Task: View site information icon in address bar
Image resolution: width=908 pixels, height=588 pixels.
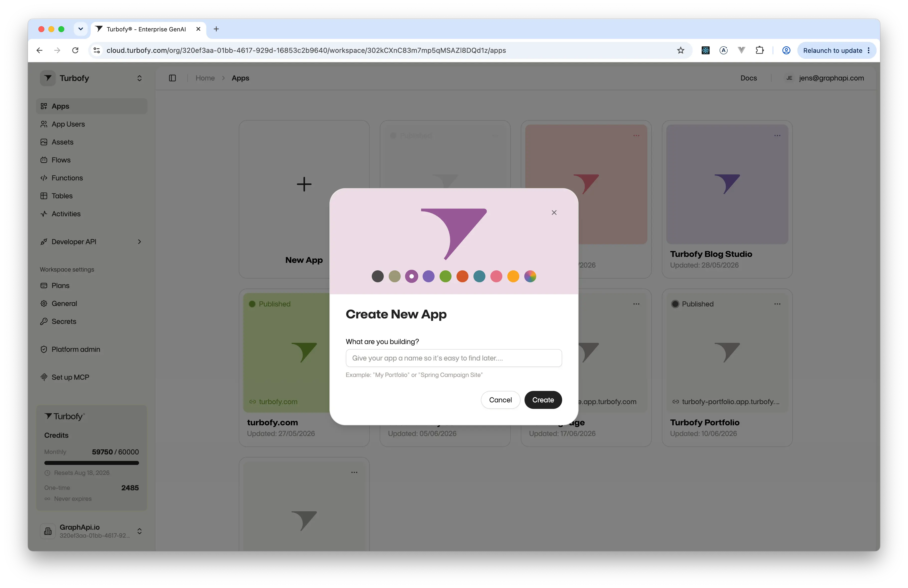Action: tap(97, 50)
